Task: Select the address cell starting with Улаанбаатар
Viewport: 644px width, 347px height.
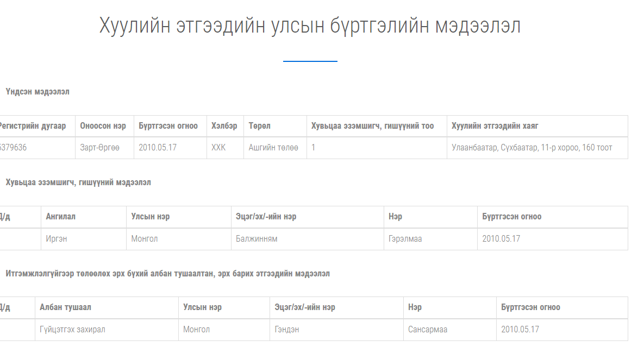Action: (532, 148)
